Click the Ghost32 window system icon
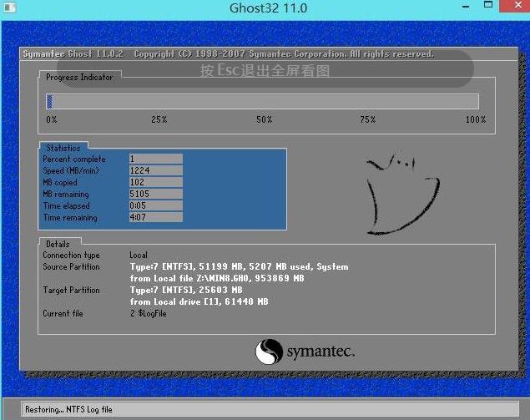This screenshot has width=530, height=420. (9, 7)
